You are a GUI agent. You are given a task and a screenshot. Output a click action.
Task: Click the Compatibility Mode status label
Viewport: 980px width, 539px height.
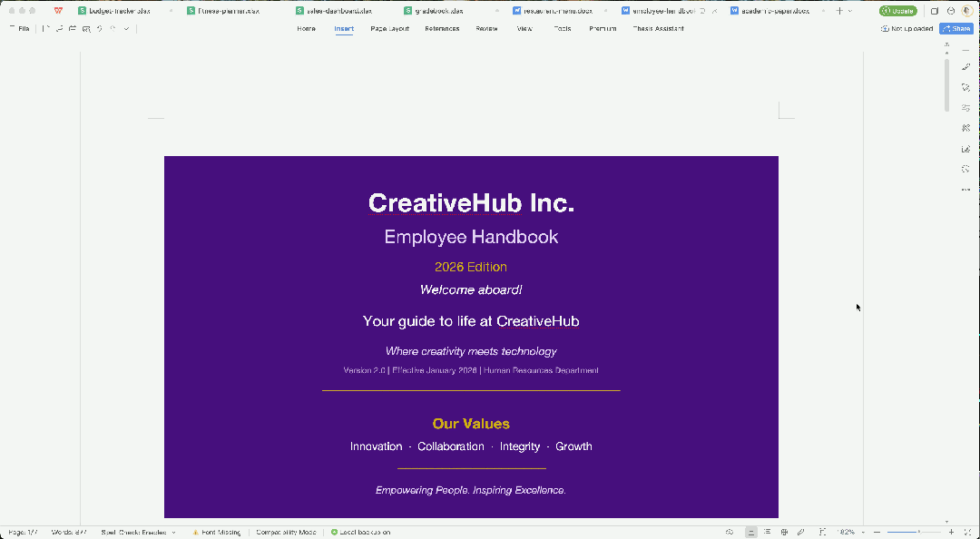pyautogui.click(x=286, y=532)
